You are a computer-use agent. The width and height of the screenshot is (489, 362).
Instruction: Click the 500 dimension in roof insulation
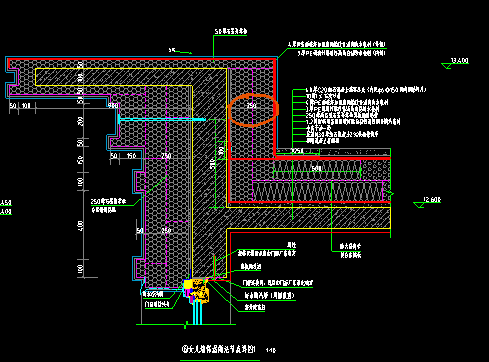click(316, 168)
